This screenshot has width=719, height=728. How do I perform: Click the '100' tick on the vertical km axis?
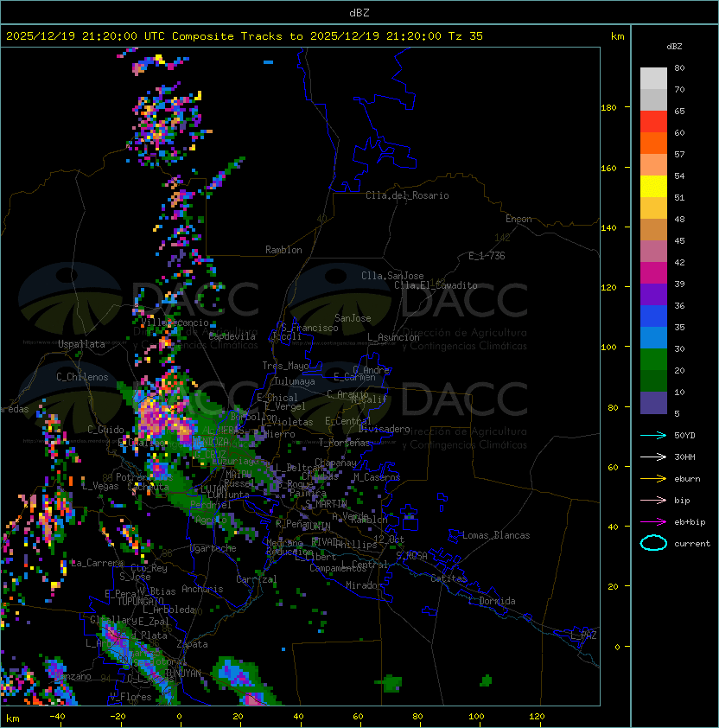click(x=608, y=348)
